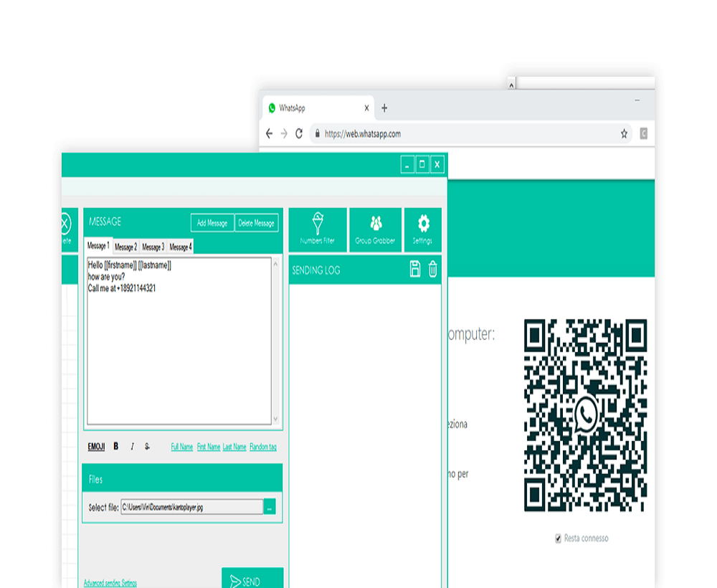Go forward in the browser

tap(284, 133)
